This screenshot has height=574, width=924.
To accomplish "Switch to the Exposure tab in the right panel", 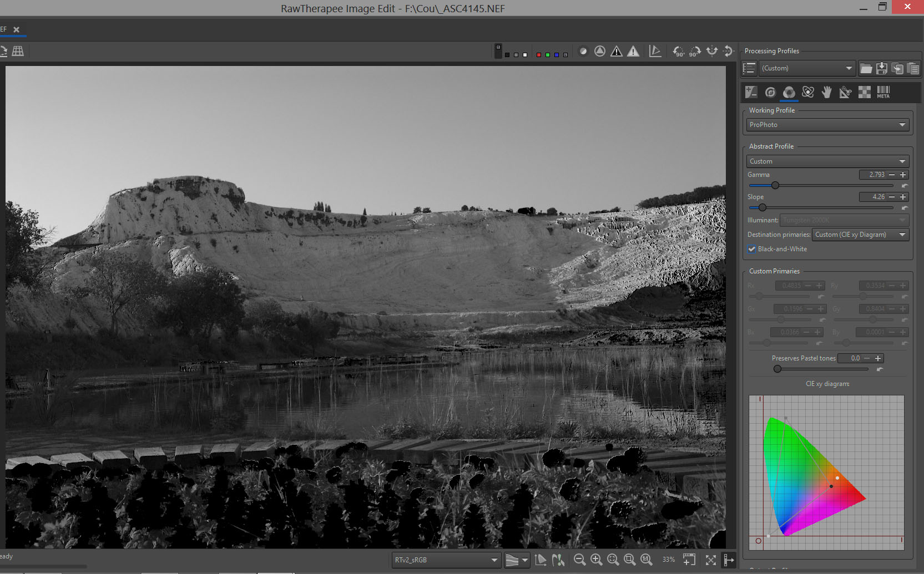I will 751,92.
